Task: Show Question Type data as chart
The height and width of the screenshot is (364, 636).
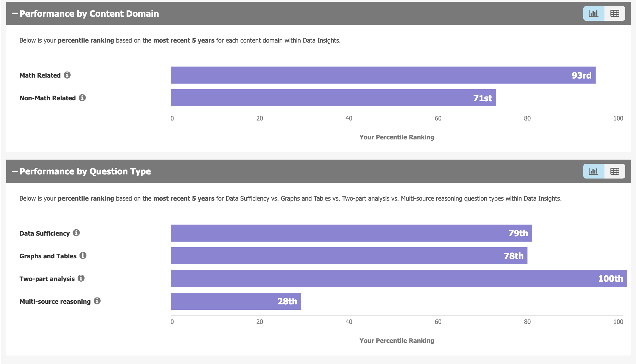Action: click(x=594, y=171)
